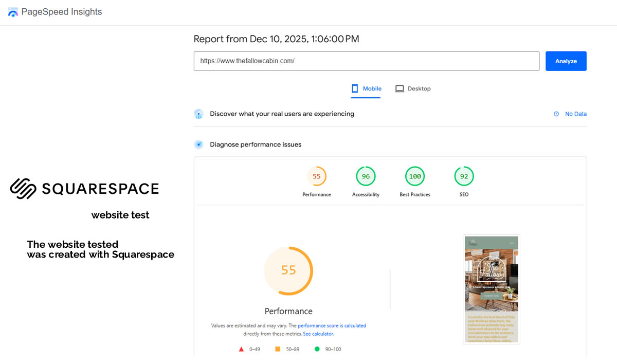Screen dimensions: 617x364
Task: Click the URL input field
Action: point(366,61)
